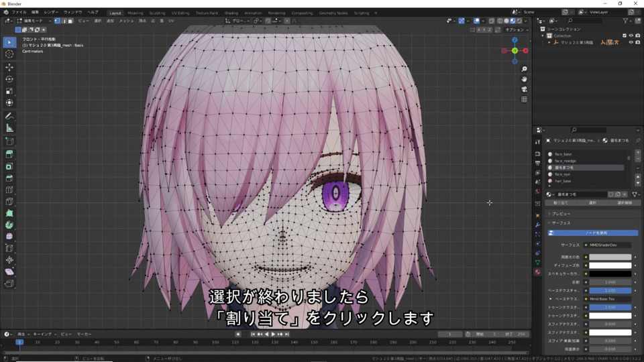Switch to rendered viewport shading
Viewport: 644px width, 362px height.
point(519,21)
